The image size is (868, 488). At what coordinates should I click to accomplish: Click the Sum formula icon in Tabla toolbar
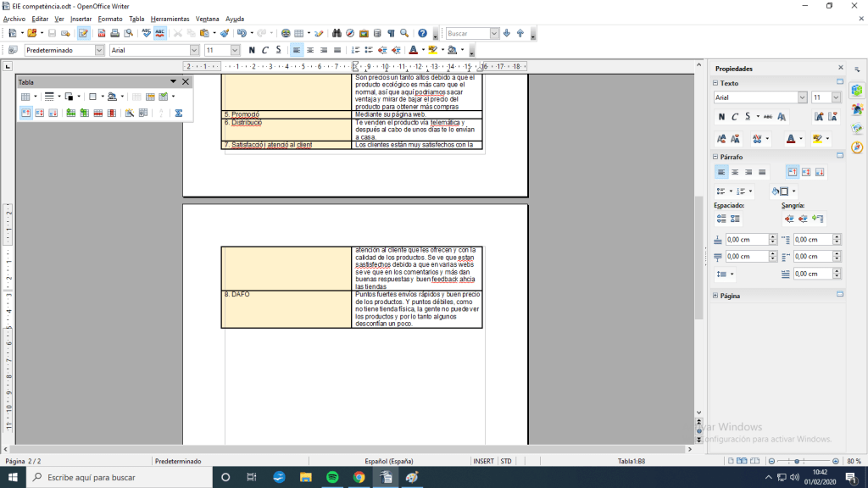click(179, 113)
